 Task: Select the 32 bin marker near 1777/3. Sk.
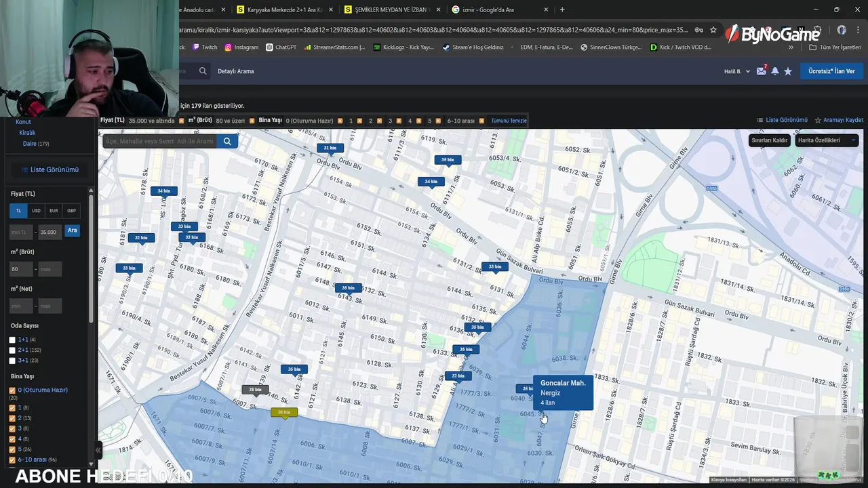(x=458, y=375)
